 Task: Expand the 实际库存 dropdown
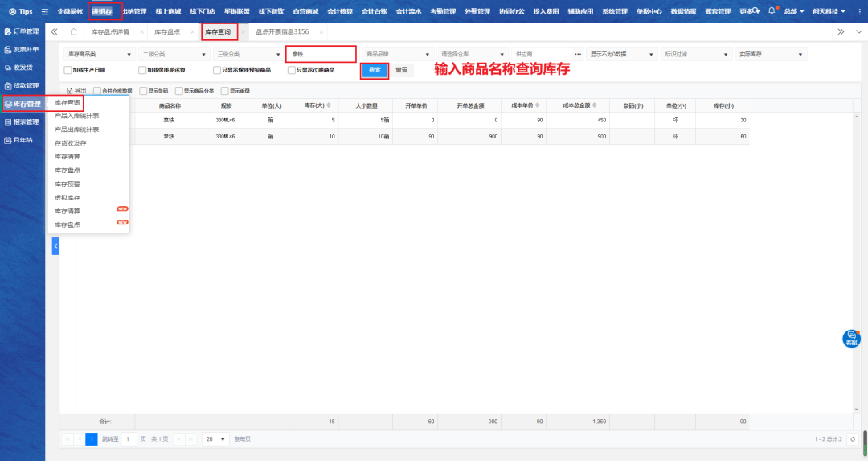(x=771, y=54)
